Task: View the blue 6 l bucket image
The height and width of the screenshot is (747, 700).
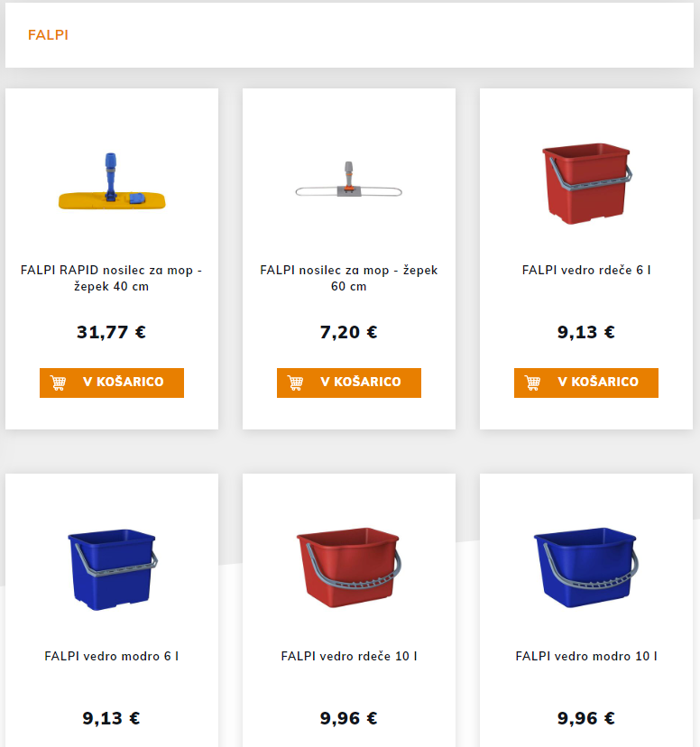Action: [x=113, y=569]
